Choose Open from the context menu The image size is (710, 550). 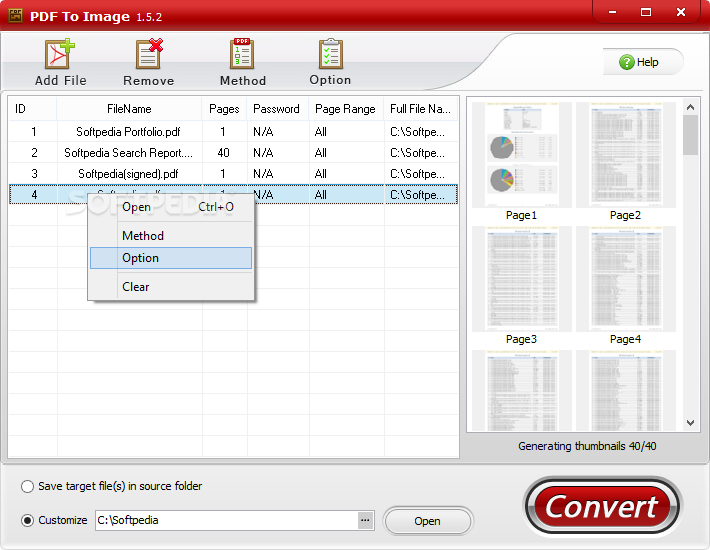pyautogui.click(x=171, y=207)
